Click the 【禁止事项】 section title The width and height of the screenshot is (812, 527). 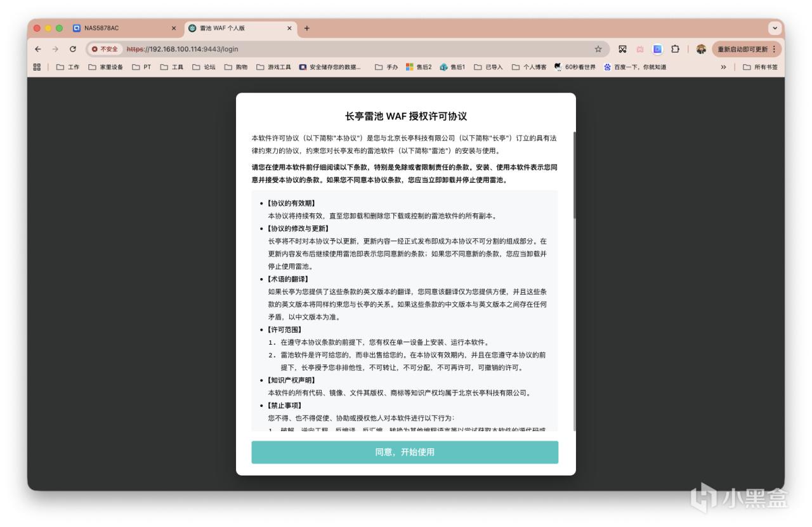pyautogui.click(x=285, y=406)
